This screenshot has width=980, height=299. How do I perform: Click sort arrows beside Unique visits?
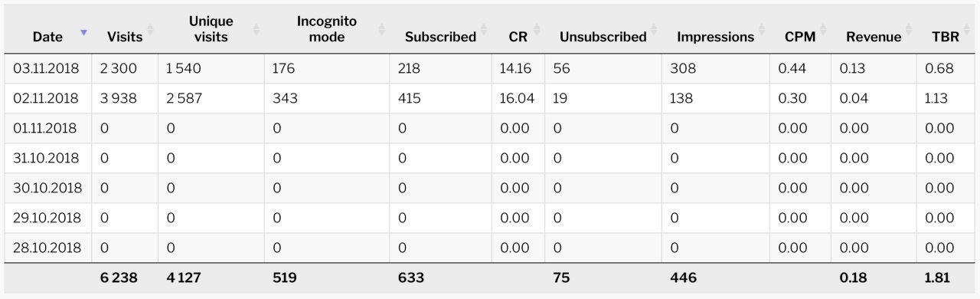coord(256,29)
